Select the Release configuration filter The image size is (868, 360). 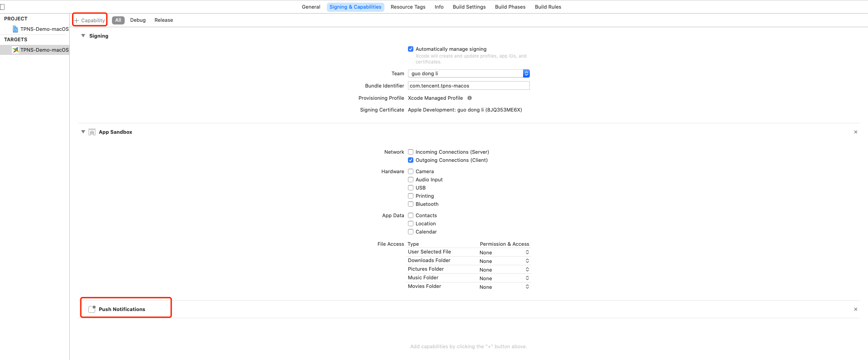tap(164, 20)
